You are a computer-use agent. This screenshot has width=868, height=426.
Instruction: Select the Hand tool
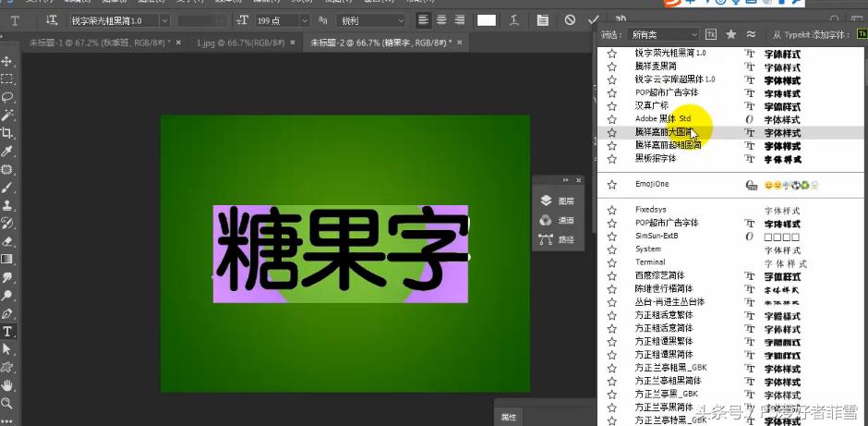tap(7, 385)
